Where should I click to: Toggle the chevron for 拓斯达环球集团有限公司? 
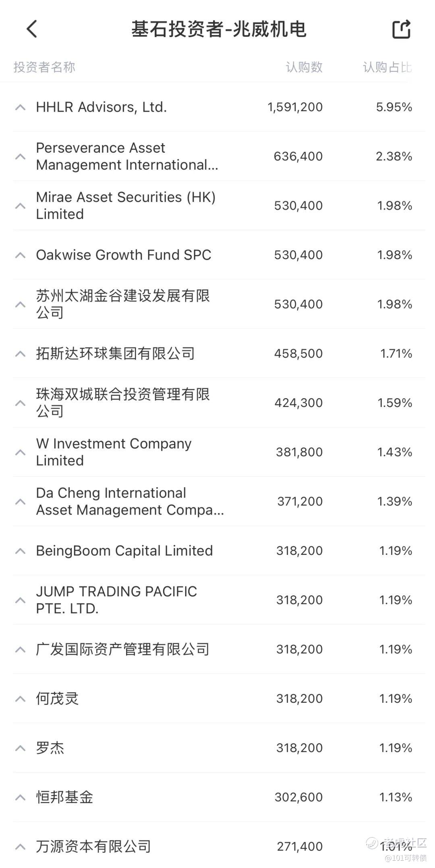(x=20, y=354)
